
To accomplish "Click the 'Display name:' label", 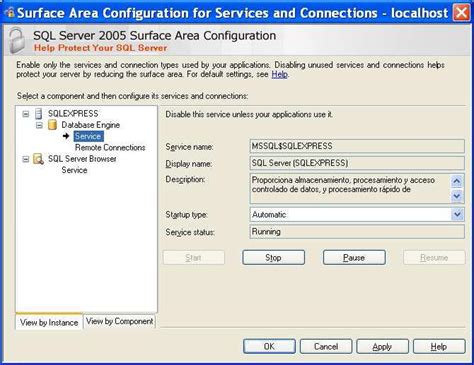I will 189,164.
